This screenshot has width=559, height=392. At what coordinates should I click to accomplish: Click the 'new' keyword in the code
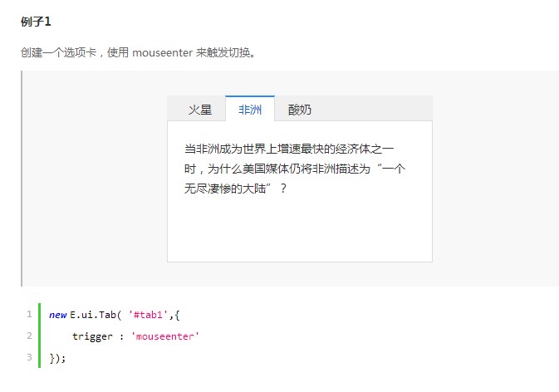pyautogui.click(x=57, y=315)
